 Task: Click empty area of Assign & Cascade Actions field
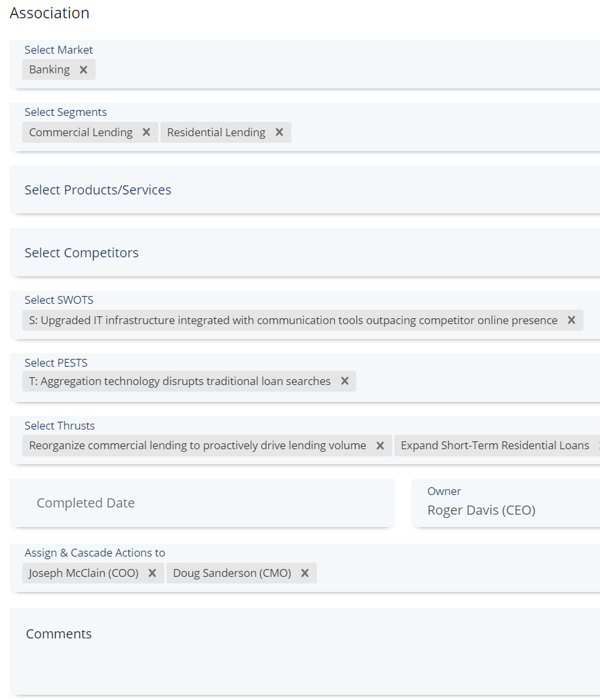pyautogui.click(x=452, y=573)
